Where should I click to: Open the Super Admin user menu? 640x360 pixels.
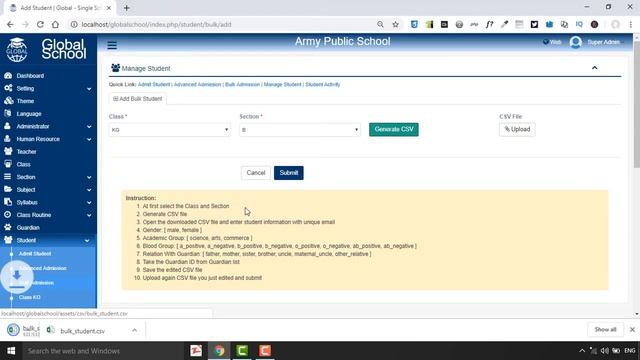[604, 42]
